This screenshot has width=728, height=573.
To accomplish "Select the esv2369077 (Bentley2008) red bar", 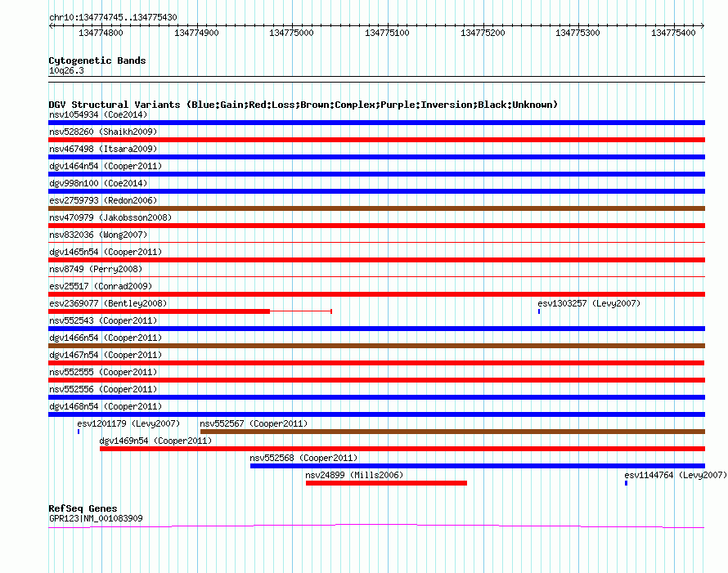I will coord(190,311).
